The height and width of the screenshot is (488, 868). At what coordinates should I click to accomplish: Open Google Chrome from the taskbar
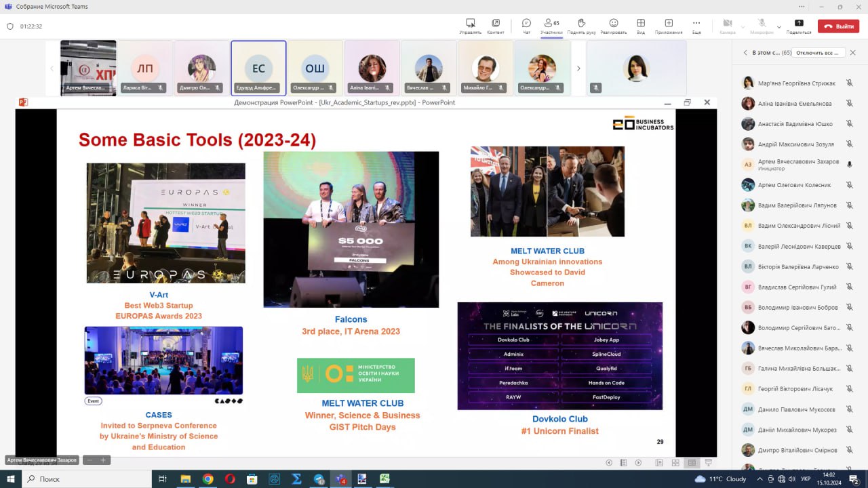pyautogui.click(x=208, y=479)
